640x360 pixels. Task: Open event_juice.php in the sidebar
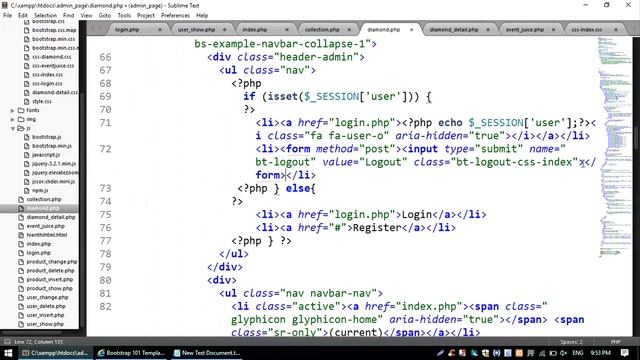pos(46,226)
